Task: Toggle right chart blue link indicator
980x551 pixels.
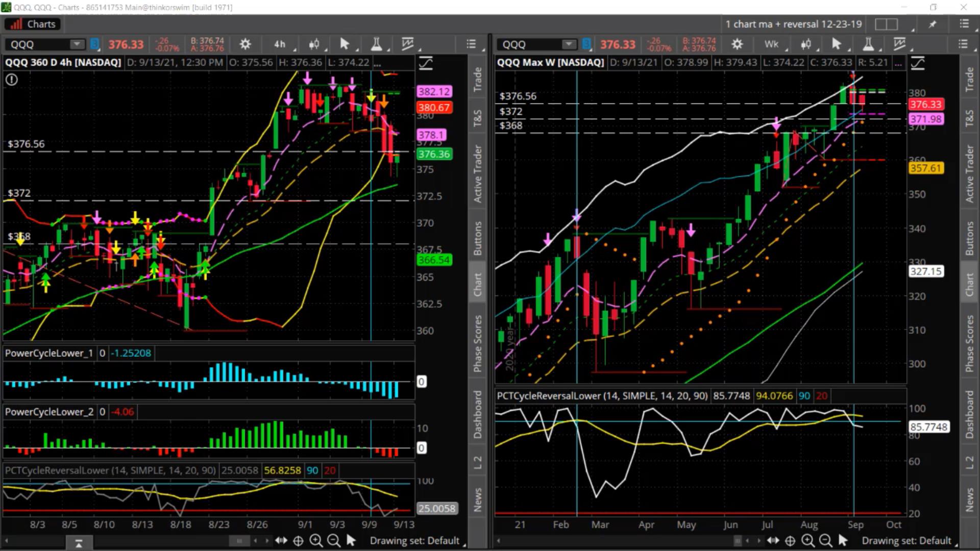Action: click(586, 44)
